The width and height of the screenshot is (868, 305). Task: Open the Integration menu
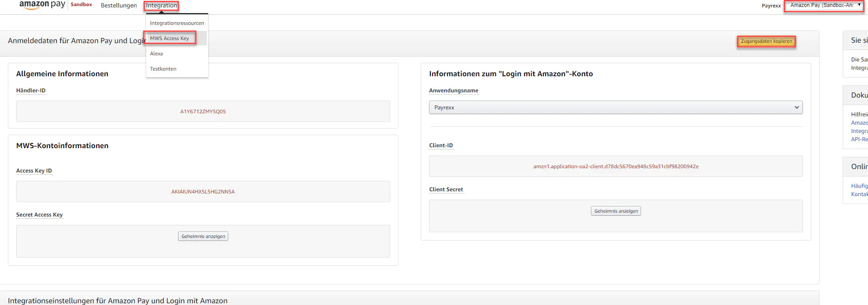[161, 6]
